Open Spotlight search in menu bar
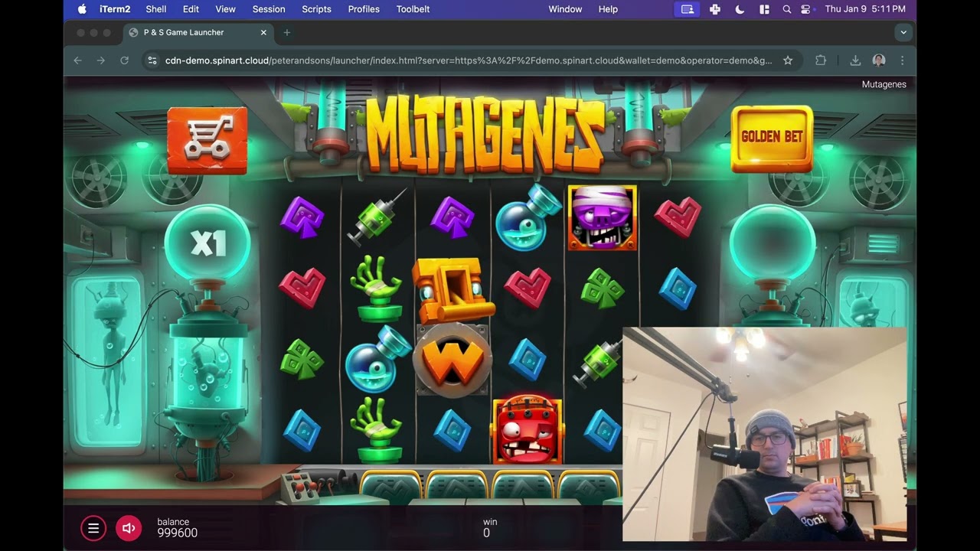 click(x=786, y=9)
